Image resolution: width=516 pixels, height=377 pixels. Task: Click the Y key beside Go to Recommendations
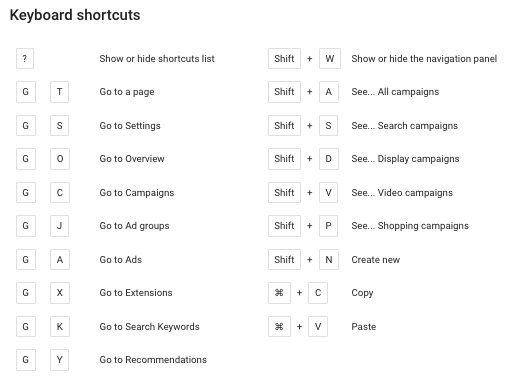click(x=59, y=360)
